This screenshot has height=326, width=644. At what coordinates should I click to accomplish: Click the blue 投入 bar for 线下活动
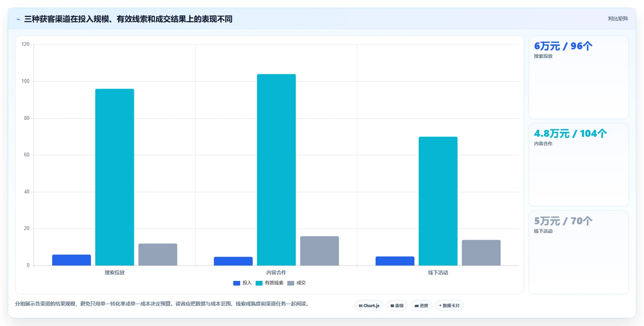pos(395,261)
